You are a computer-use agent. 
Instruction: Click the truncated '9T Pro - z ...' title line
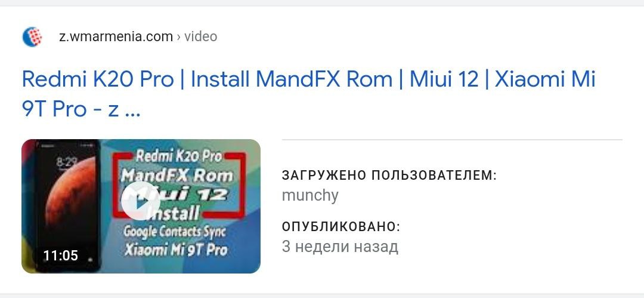coord(81,109)
